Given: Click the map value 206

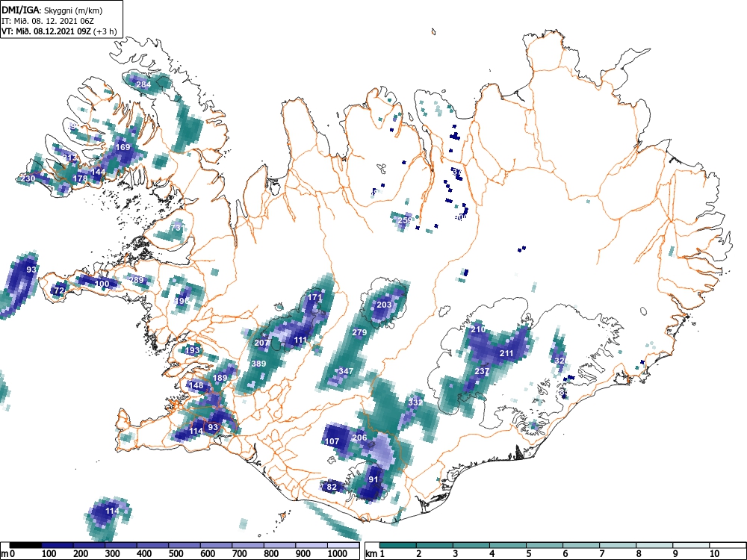Looking at the screenshot, I should pos(360,438).
